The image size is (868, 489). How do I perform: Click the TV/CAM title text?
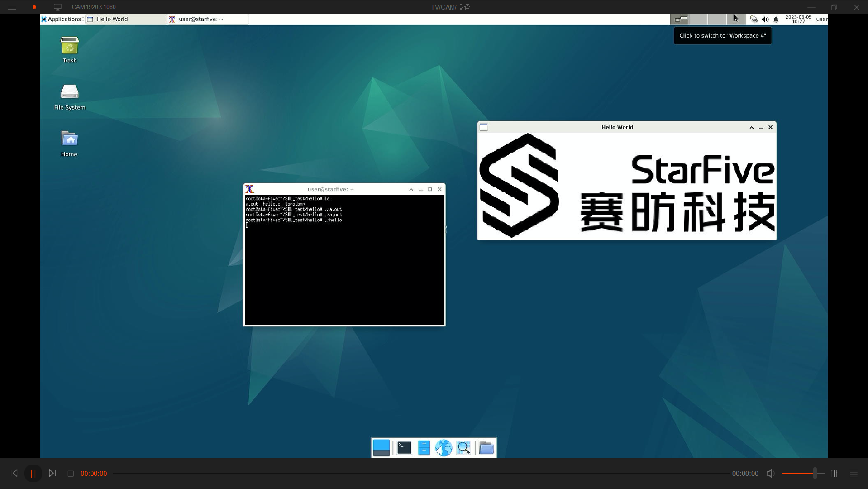(451, 7)
